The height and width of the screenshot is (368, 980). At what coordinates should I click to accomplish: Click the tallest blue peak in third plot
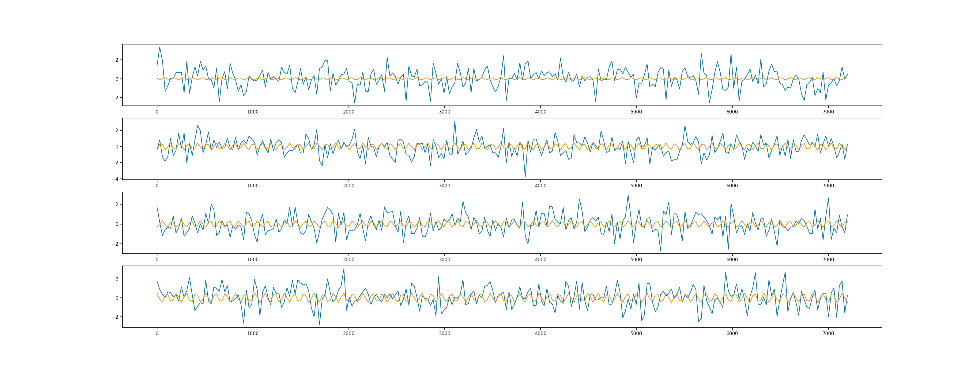click(x=628, y=195)
